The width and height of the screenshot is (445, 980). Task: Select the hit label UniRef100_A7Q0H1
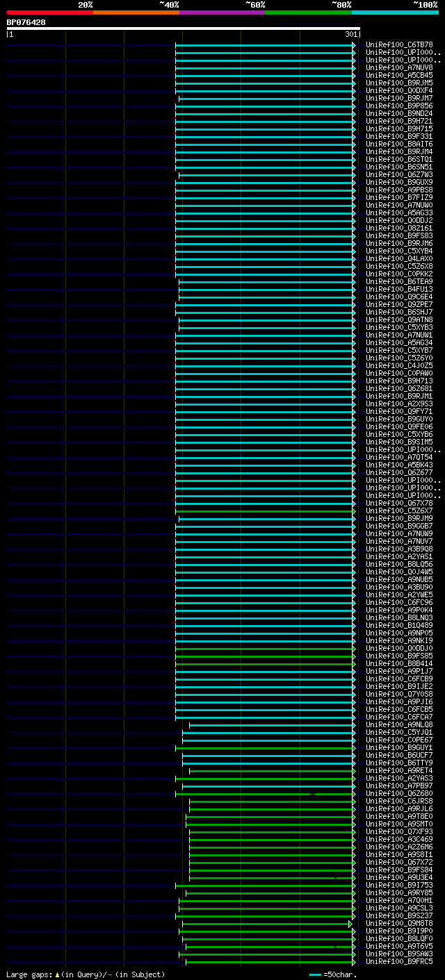tap(399, 901)
